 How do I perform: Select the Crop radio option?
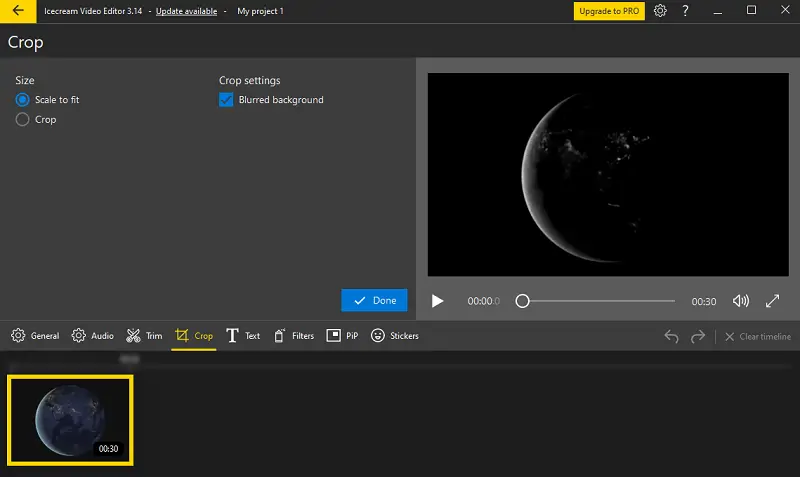coord(36,119)
